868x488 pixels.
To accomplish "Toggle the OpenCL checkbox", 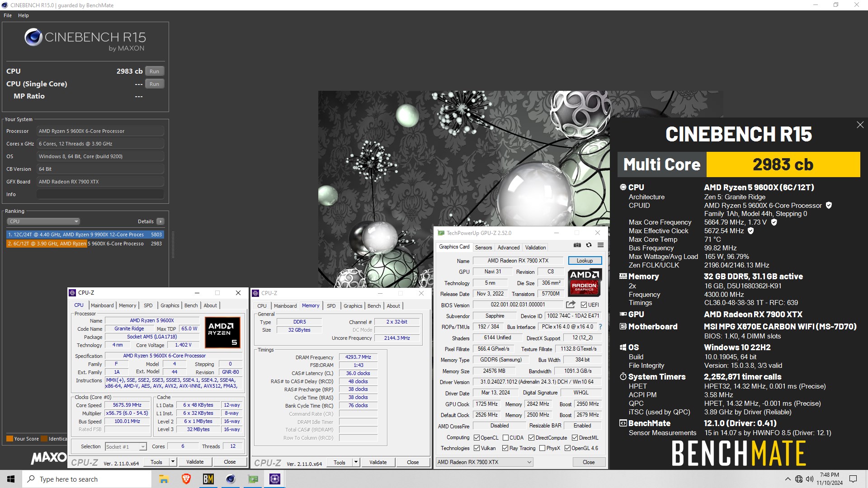I will click(476, 438).
